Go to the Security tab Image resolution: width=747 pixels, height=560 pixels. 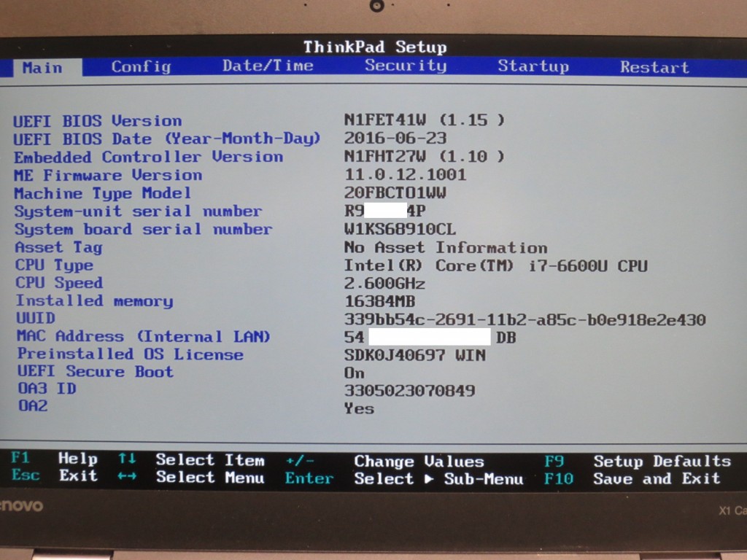tap(406, 65)
